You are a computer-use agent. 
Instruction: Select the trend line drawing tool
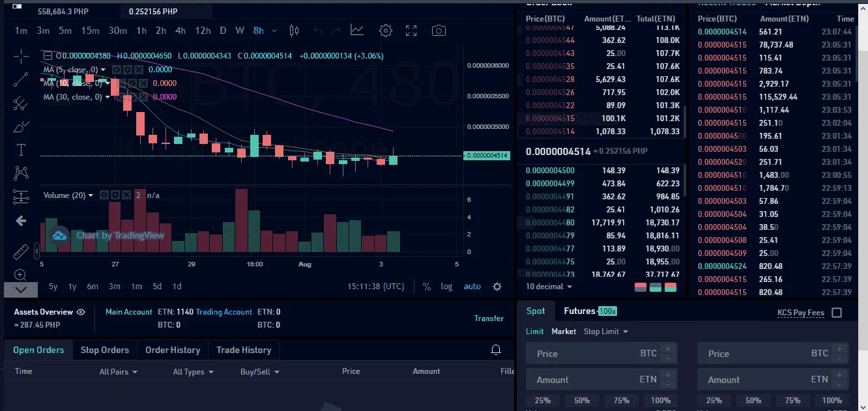click(x=21, y=79)
